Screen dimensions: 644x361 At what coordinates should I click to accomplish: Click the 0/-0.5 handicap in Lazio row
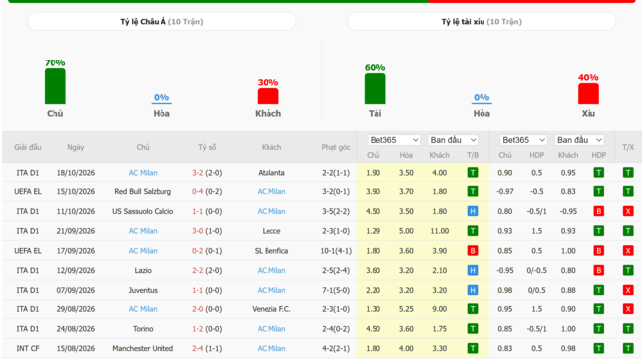(x=536, y=270)
